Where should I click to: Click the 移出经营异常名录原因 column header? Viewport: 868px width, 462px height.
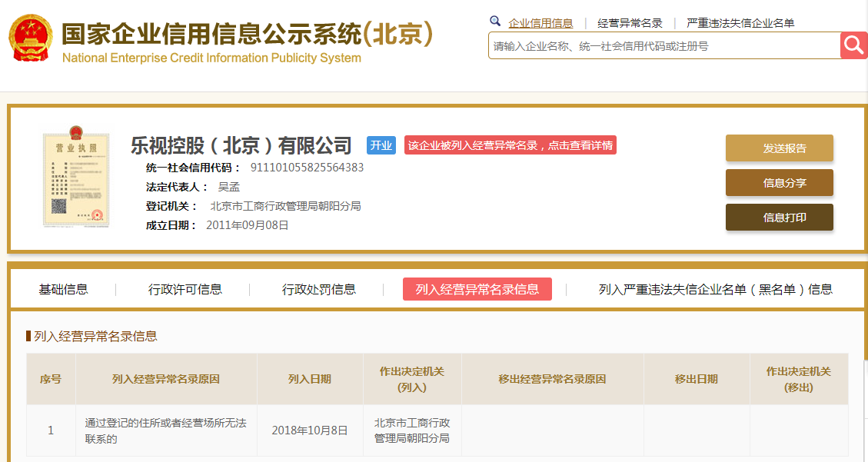click(x=553, y=379)
